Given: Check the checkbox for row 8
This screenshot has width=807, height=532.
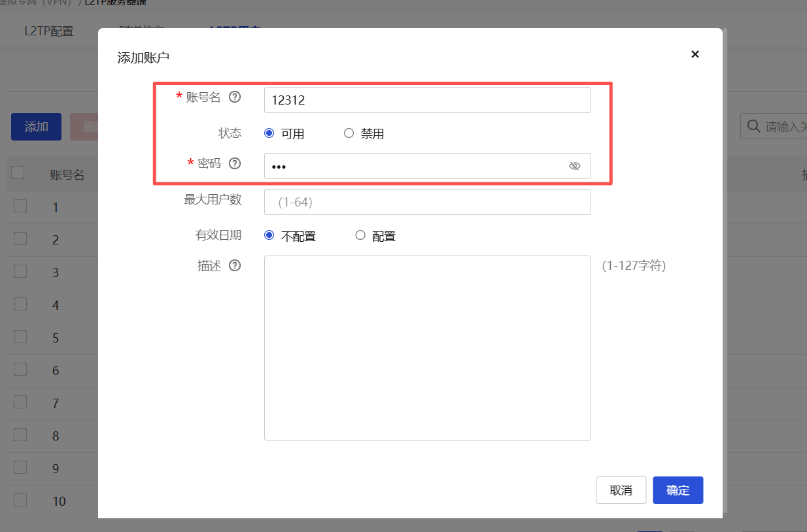Looking at the screenshot, I should (20, 435).
